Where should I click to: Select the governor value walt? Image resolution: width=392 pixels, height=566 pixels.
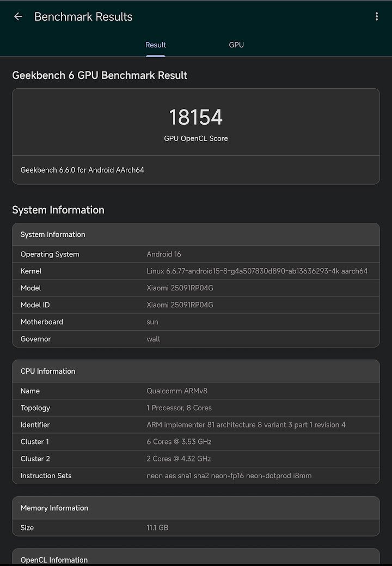(x=154, y=339)
